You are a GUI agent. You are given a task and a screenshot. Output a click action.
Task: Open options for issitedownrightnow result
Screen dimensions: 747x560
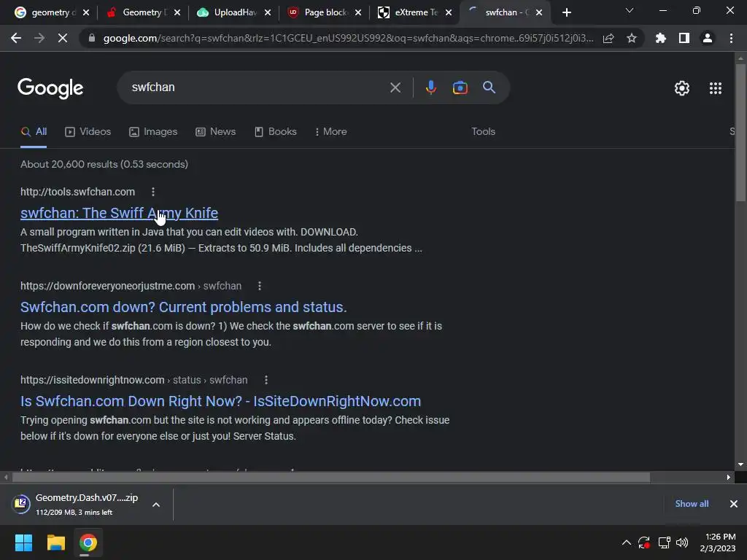[266, 380]
